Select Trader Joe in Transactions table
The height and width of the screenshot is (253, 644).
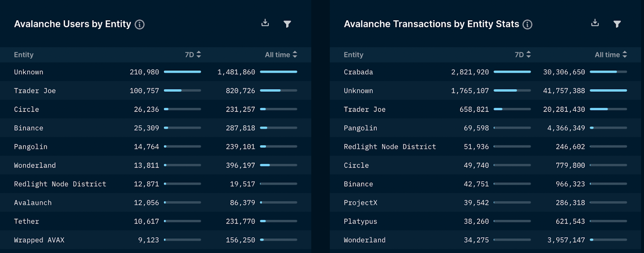(x=365, y=110)
